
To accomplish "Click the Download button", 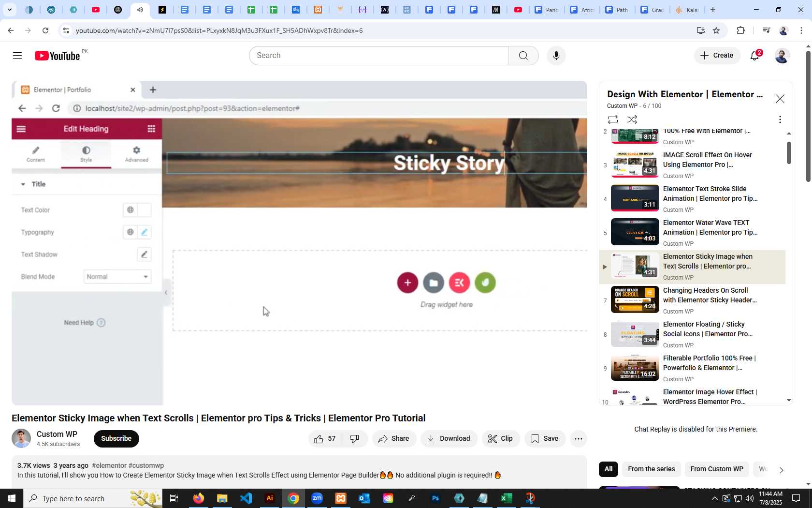I will pyautogui.click(x=449, y=439).
